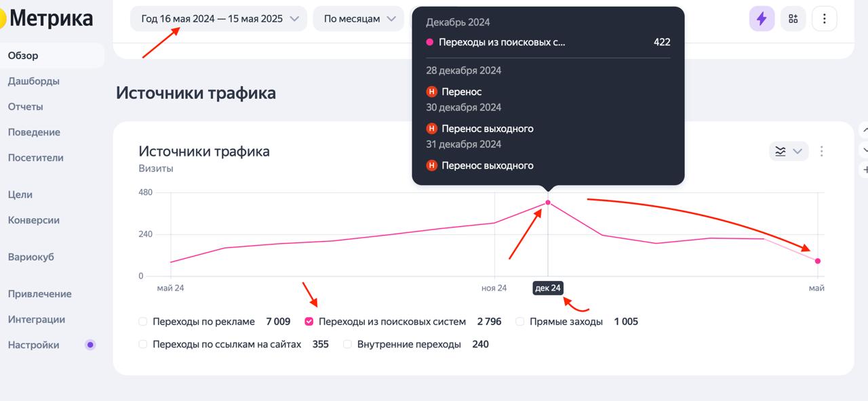Open the kebab menu on the traffic chart

tap(821, 151)
